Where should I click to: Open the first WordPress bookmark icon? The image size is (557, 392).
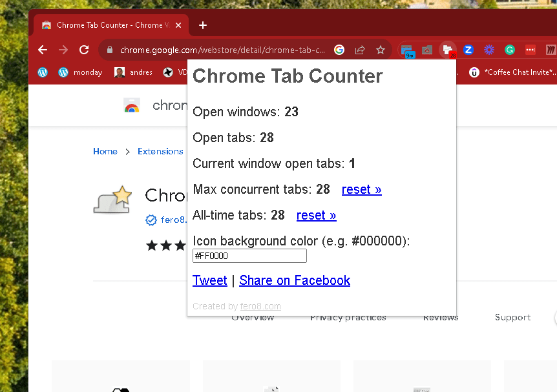[x=43, y=72]
